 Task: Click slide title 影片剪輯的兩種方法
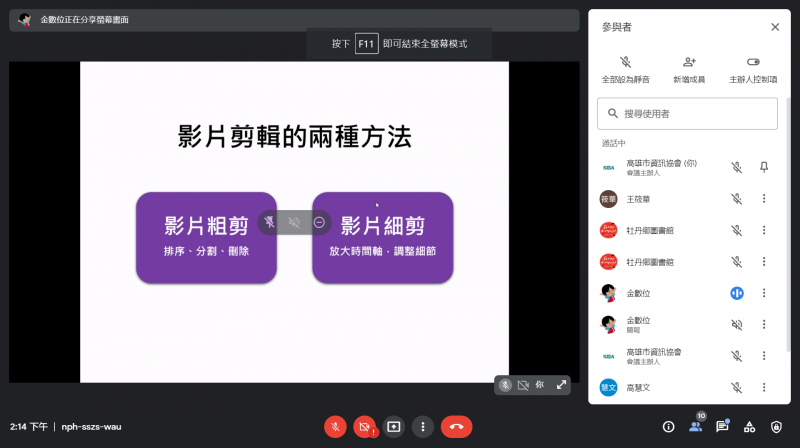[294, 137]
